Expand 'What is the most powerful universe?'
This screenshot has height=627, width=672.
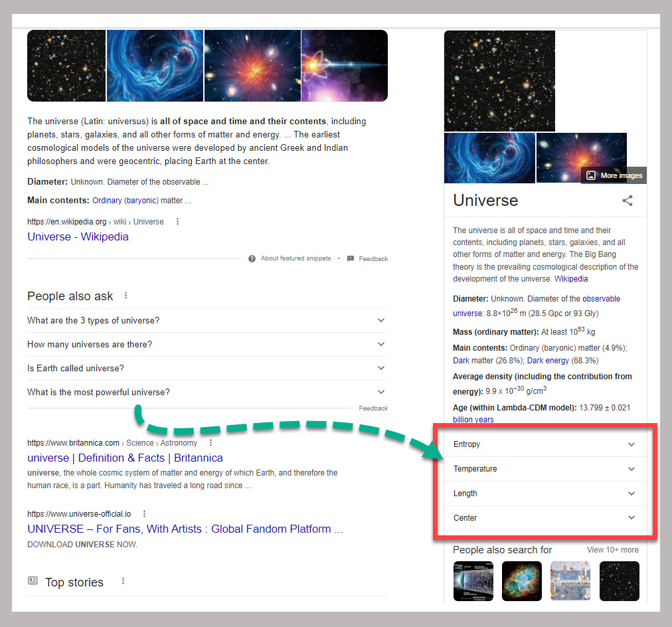click(207, 392)
